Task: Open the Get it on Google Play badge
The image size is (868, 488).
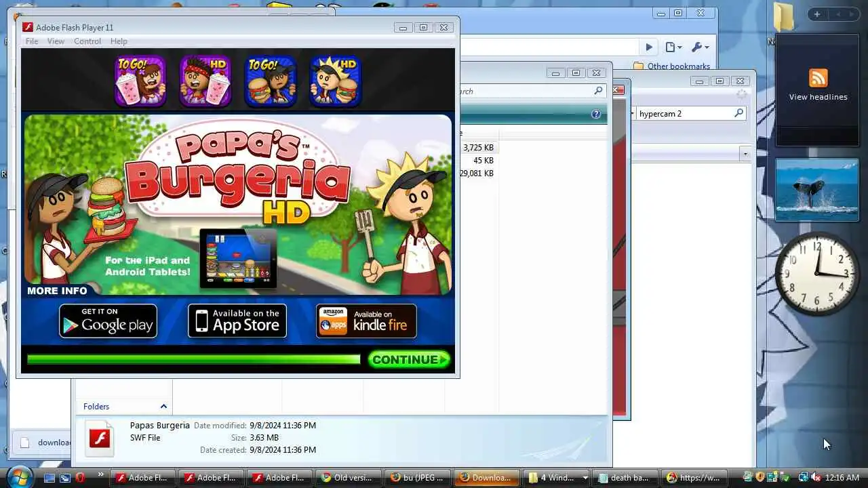Action: (108, 321)
